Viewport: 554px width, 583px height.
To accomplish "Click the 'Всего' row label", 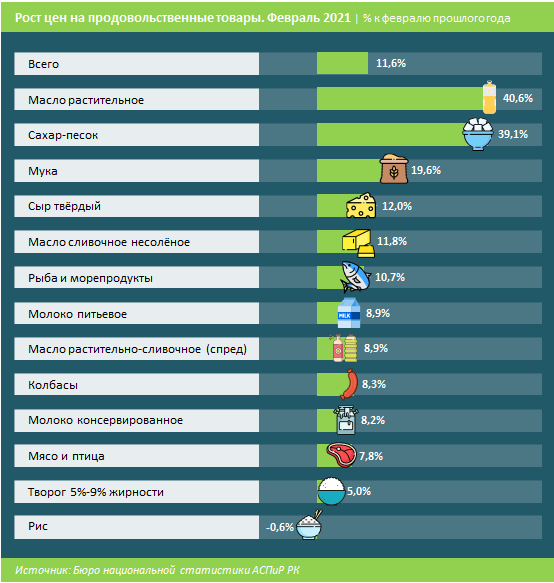I will [x=44, y=64].
